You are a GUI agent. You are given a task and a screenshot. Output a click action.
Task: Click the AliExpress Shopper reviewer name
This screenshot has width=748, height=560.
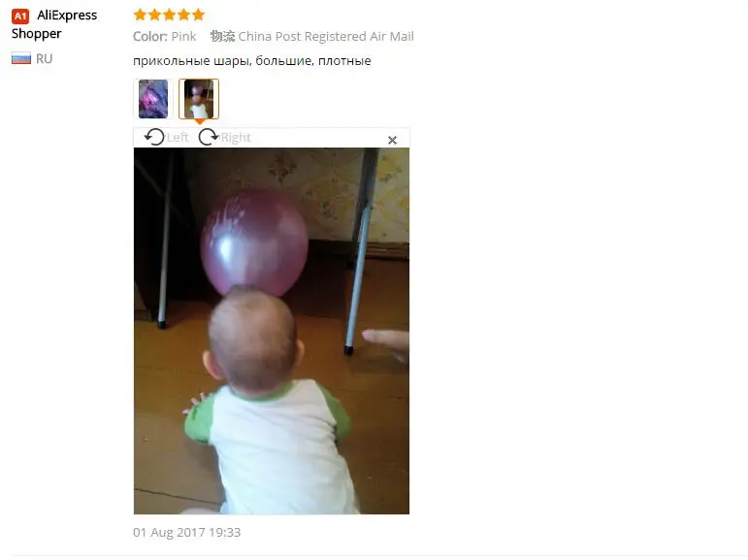click(x=54, y=24)
